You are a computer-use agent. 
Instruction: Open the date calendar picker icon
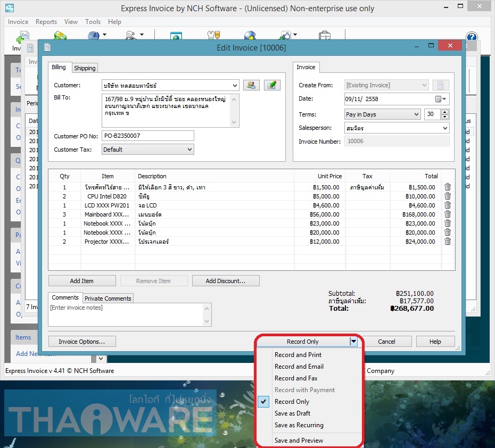click(x=440, y=99)
